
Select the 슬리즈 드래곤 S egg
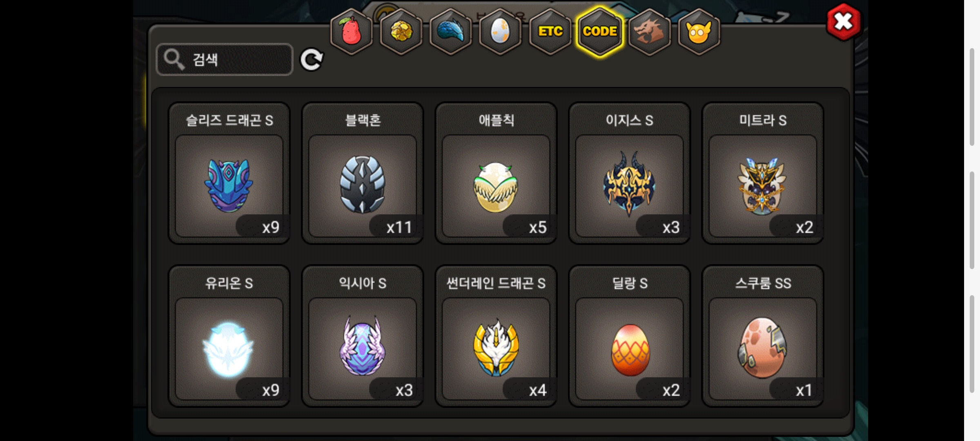click(229, 173)
